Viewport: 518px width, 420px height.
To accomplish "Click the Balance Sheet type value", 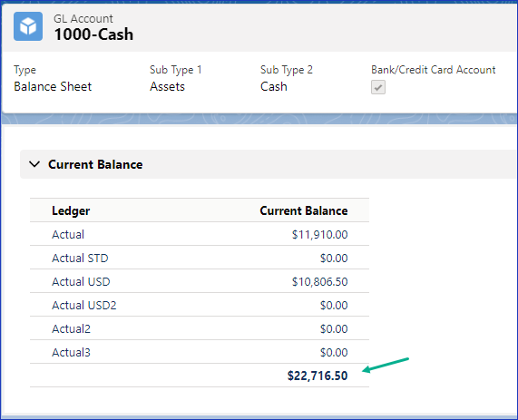I will click(x=53, y=86).
